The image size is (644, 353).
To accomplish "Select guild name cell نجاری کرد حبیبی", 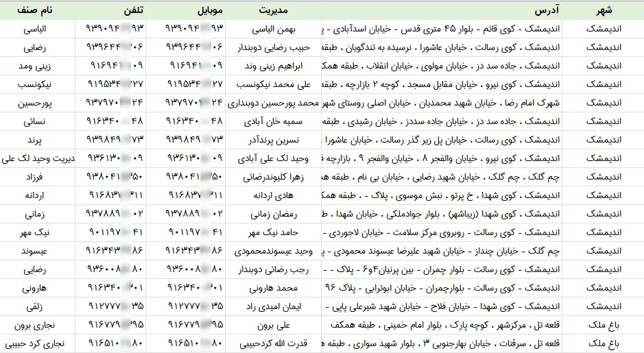I will coord(37,343).
